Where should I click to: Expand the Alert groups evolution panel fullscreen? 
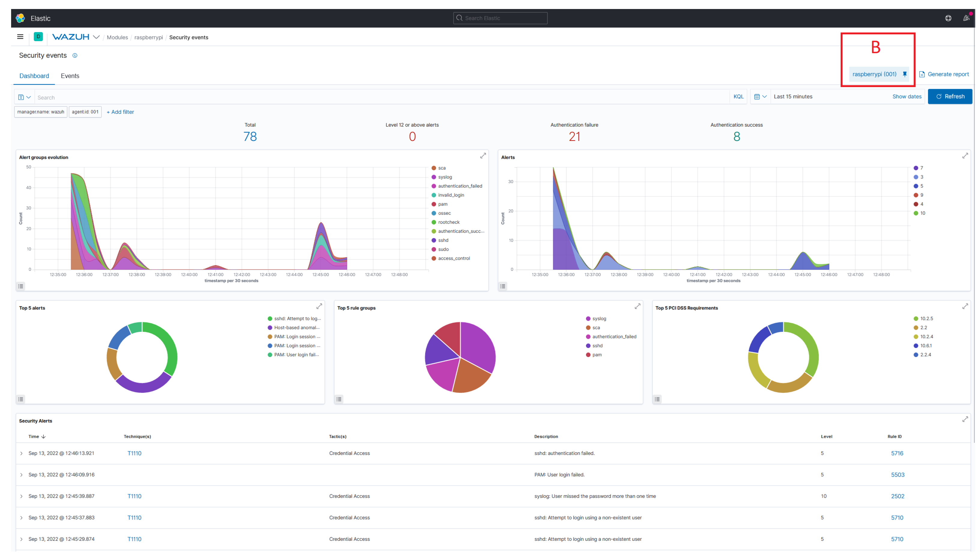tap(483, 156)
